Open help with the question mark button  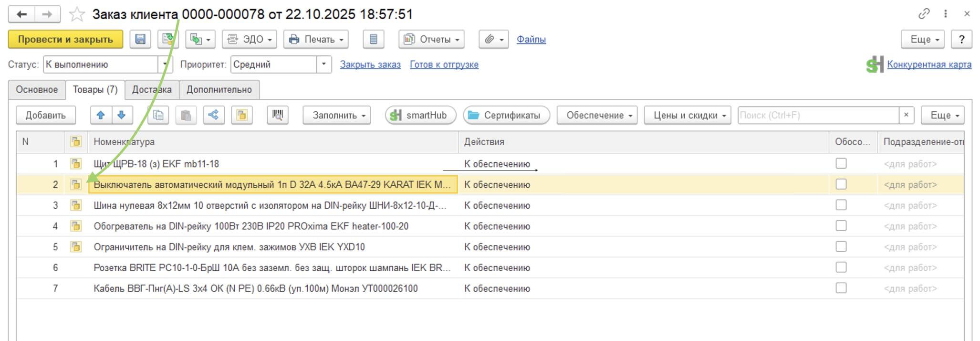(x=961, y=39)
